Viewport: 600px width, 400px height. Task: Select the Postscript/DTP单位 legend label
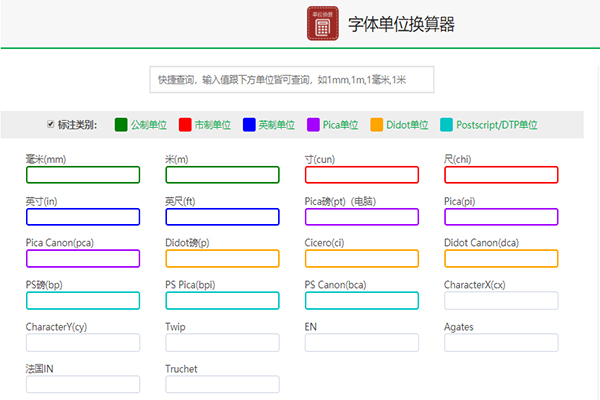coord(497,125)
